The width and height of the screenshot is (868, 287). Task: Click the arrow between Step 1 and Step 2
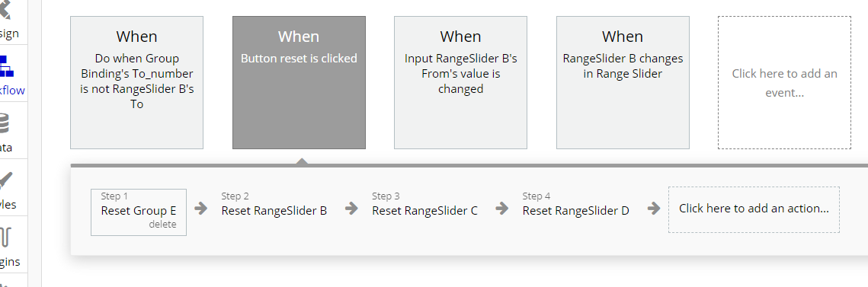(x=201, y=209)
